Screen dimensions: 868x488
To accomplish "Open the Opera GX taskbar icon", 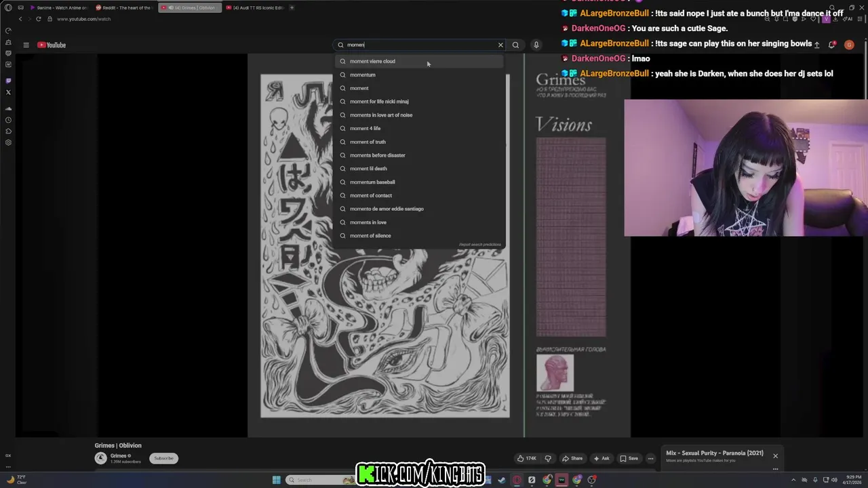I will pyautogui.click(x=517, y=480).
